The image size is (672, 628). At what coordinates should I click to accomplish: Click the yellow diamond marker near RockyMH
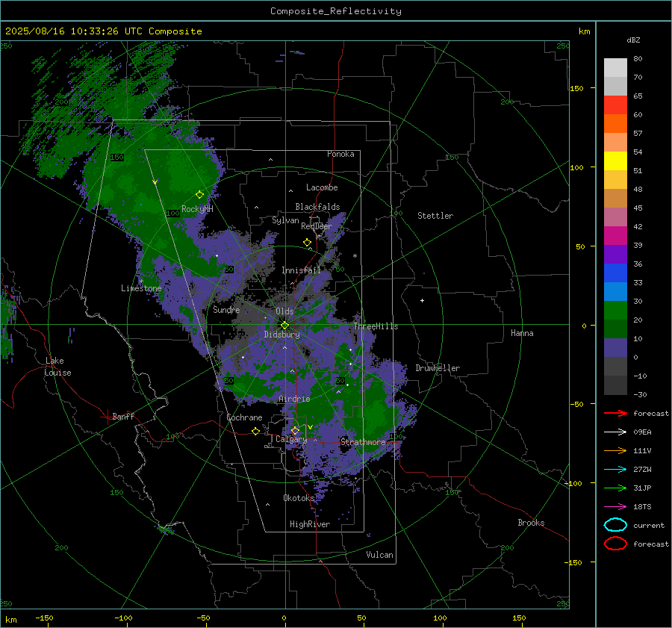click(x=199, y=195)
